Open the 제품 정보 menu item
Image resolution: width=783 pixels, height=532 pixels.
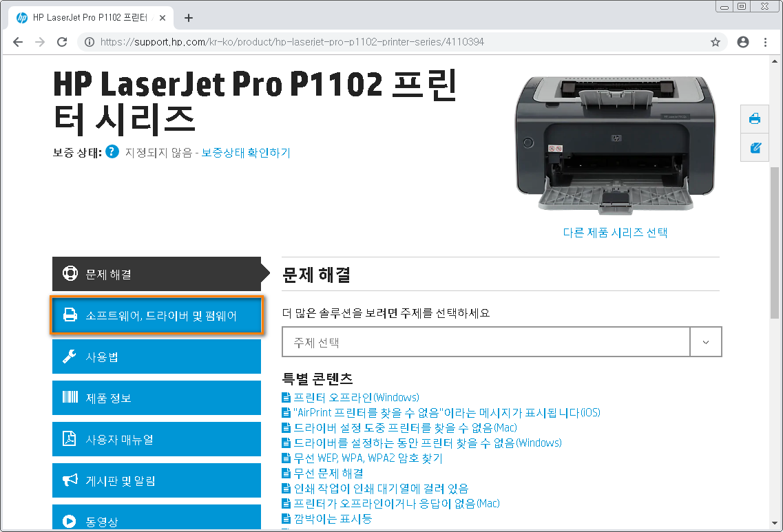(x=157, y=398)
